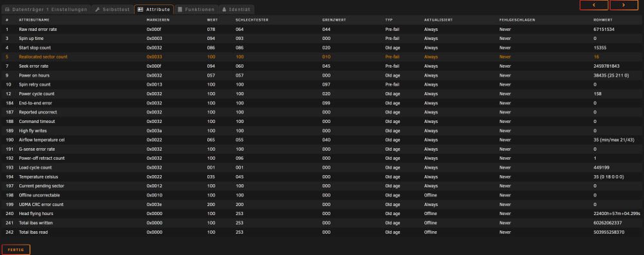The image size is (644, 255).
Task: Select the End-to-end error attribute
Action: [35, 103]
